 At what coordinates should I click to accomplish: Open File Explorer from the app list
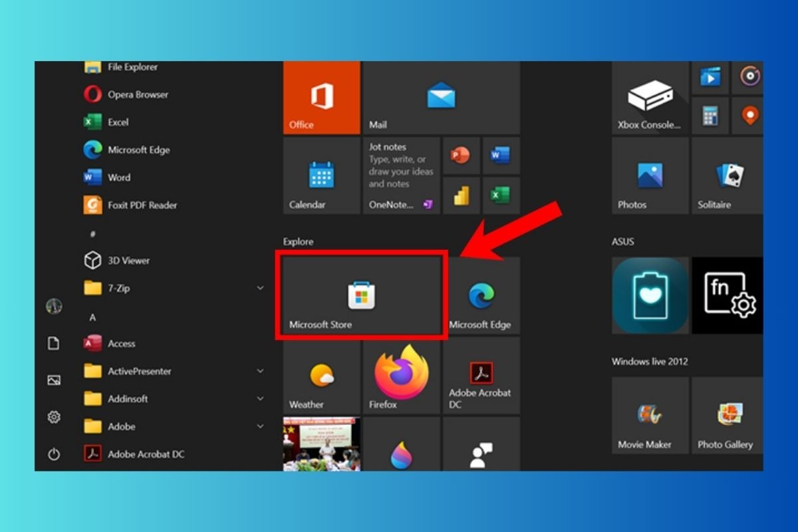click(x=174, y=67)
